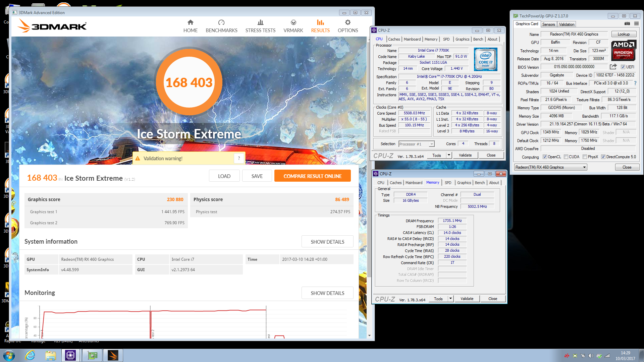Open the GPU-Z hamburger menu icon
644x362 pixels.
click(x=636, y=24)
